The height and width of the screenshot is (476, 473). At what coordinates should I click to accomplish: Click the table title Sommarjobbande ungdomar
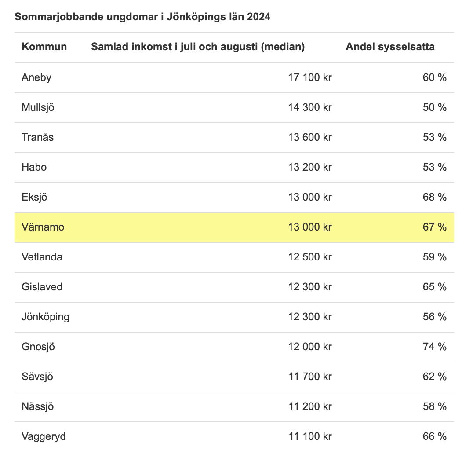142,17
